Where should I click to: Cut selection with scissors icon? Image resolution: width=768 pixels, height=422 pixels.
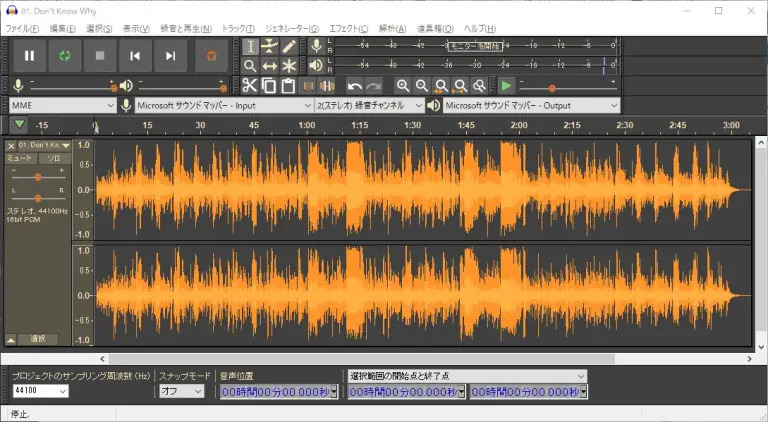point(250,86)
